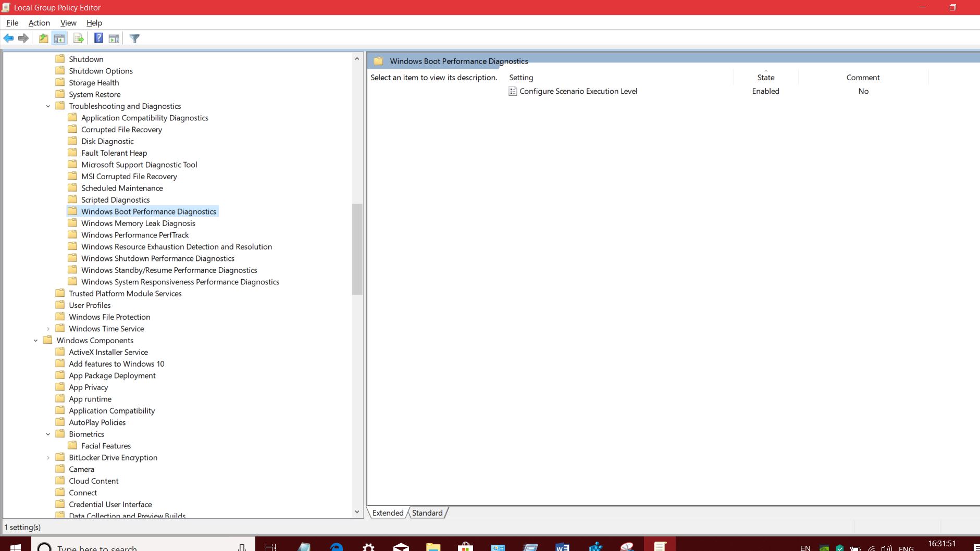
Task: Click the Windows Start button
Action: [15, 547]
